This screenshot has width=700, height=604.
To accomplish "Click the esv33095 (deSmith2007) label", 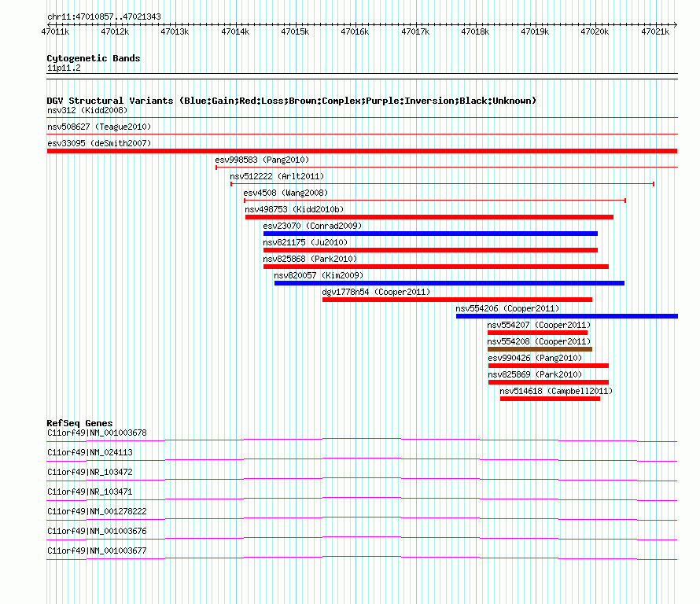I will pyautogui.click(x=99, y=143).
